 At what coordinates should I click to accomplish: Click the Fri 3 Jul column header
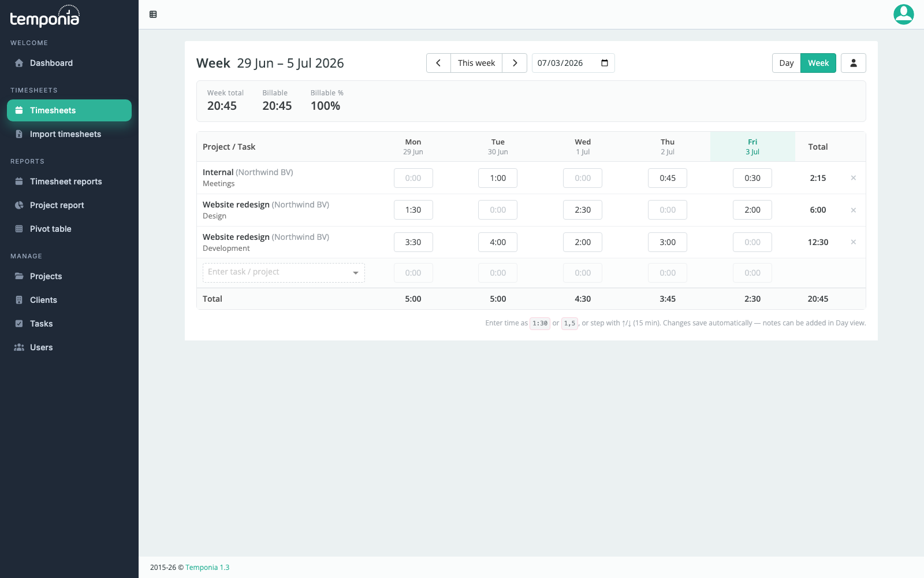(x=752, y=147)
